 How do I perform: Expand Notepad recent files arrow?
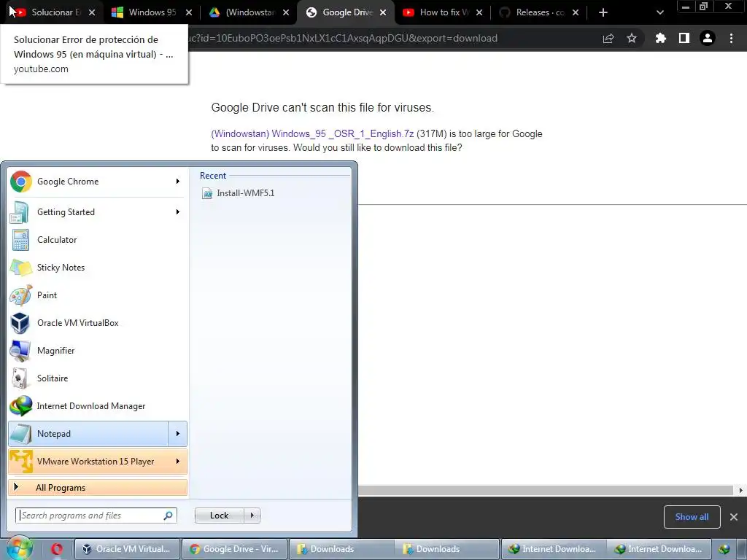tap(178, 434)
